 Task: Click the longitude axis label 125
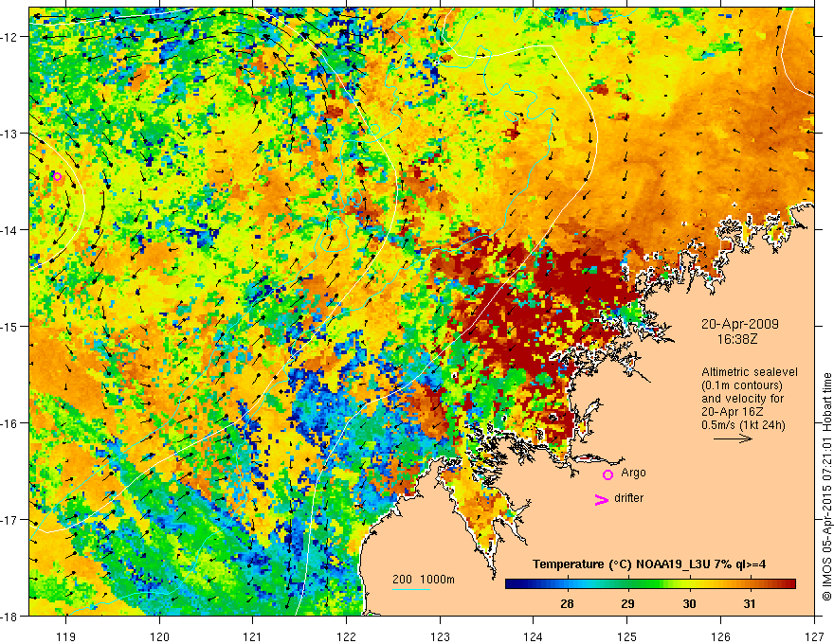(x=627, y=636)
